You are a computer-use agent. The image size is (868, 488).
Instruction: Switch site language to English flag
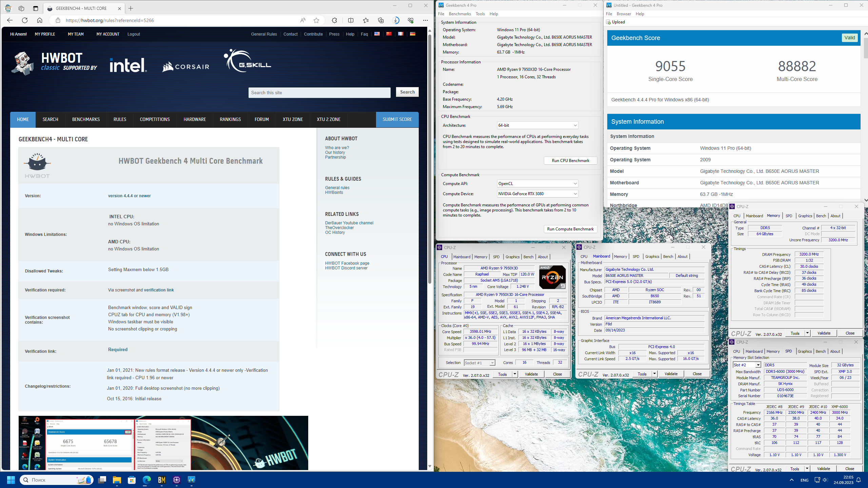click(x=377, y=34)
